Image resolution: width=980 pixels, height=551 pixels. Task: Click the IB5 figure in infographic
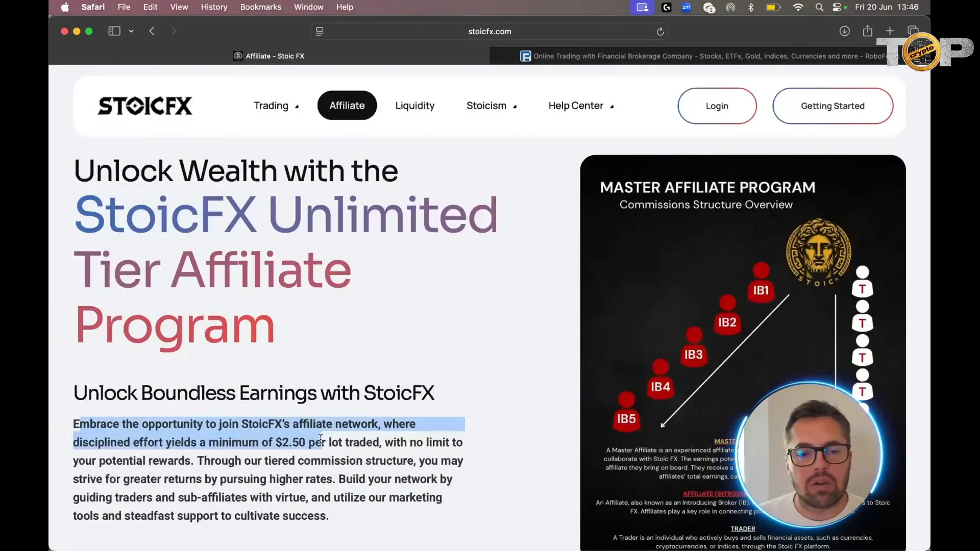tap(626, 411)
